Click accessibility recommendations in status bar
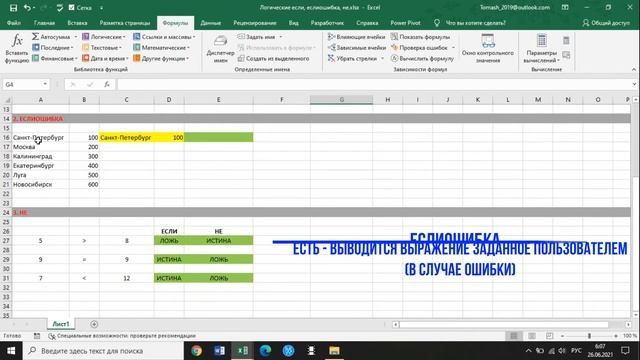 tap(122, 336)
